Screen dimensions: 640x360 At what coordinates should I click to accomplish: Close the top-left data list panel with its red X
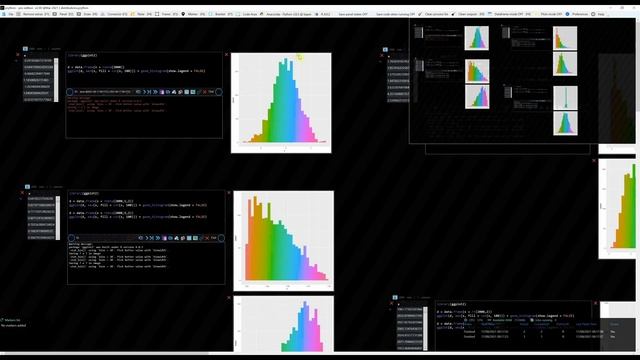[18, 55]
